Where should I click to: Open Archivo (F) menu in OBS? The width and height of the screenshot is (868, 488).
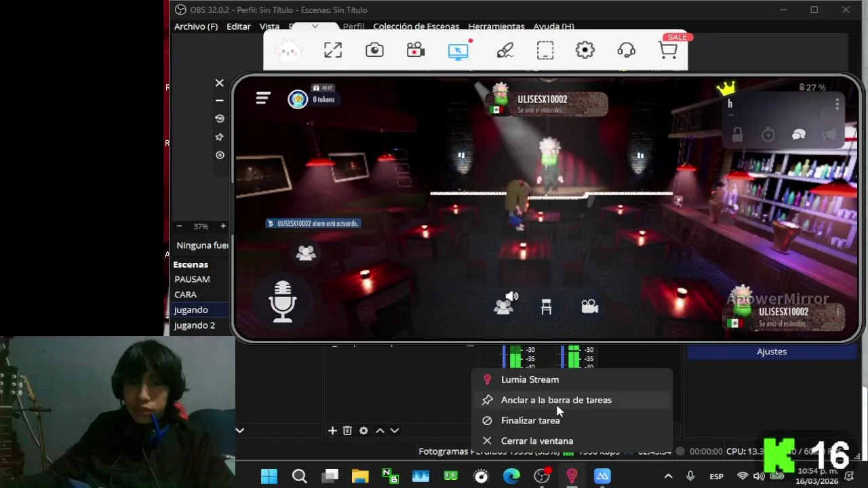point(196,26)
